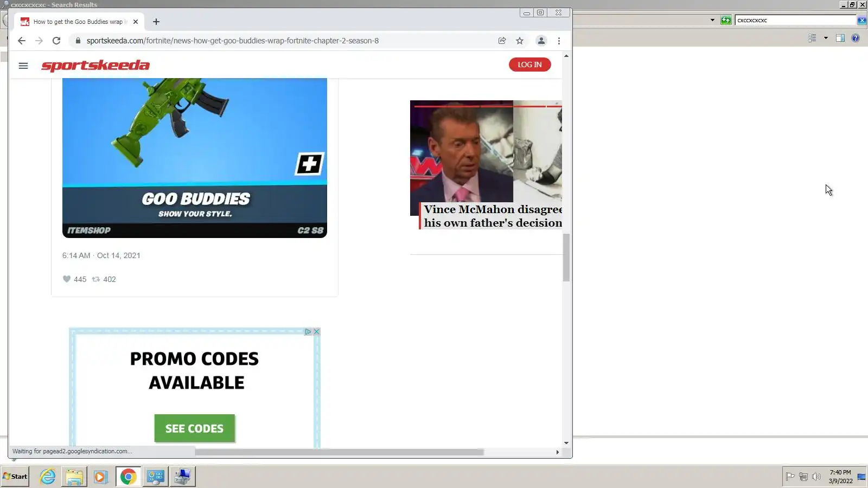Image resolution: width=868 pixels, height=488 pixels.
Task: Go back in Chrome
Action: pos(22,41)
